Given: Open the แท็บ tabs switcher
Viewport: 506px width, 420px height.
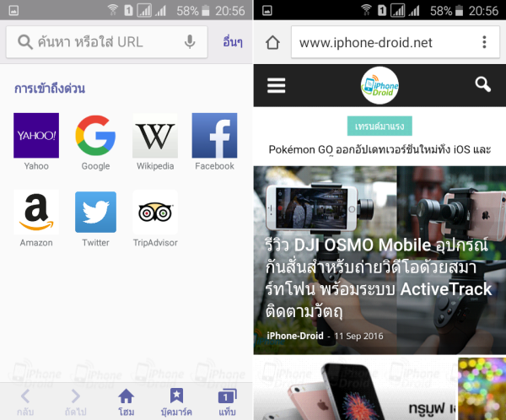Looking at the screenshot, I should click(x=227, y=401).
